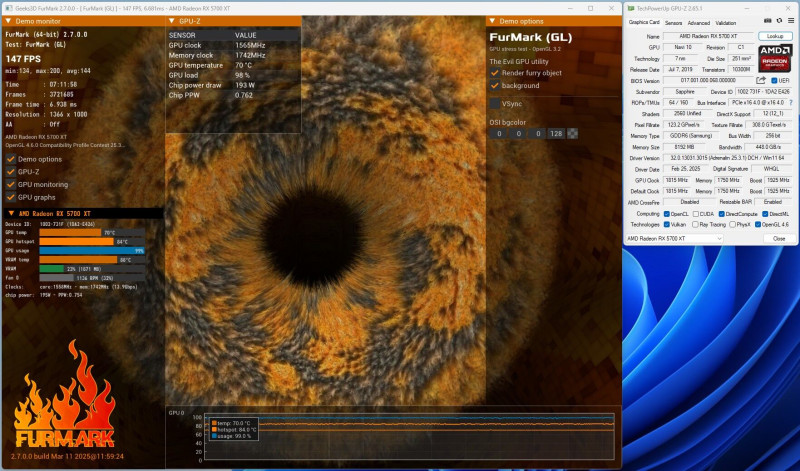Click the Memory clock 1742MHz row
The image size is (800, 471).
click(233, 55)
